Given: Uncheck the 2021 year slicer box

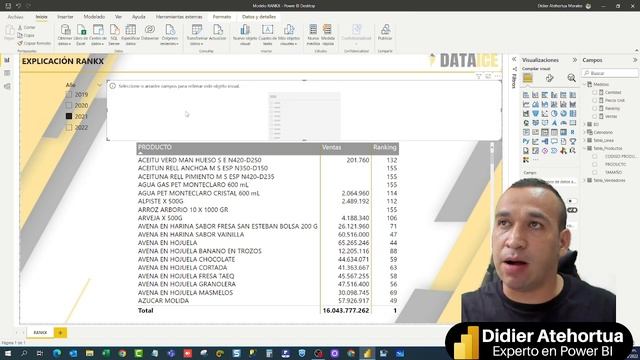Looking at the screenshot, I should click(x=69, y=116).
